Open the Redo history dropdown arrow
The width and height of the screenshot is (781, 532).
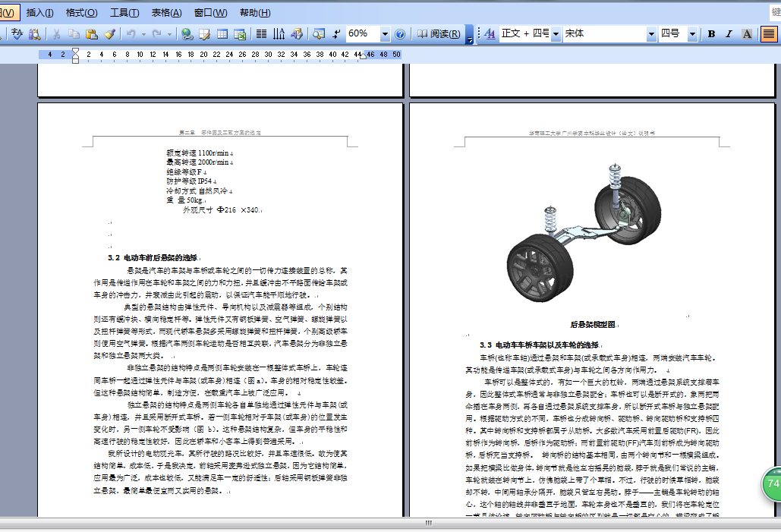(169, 34)
